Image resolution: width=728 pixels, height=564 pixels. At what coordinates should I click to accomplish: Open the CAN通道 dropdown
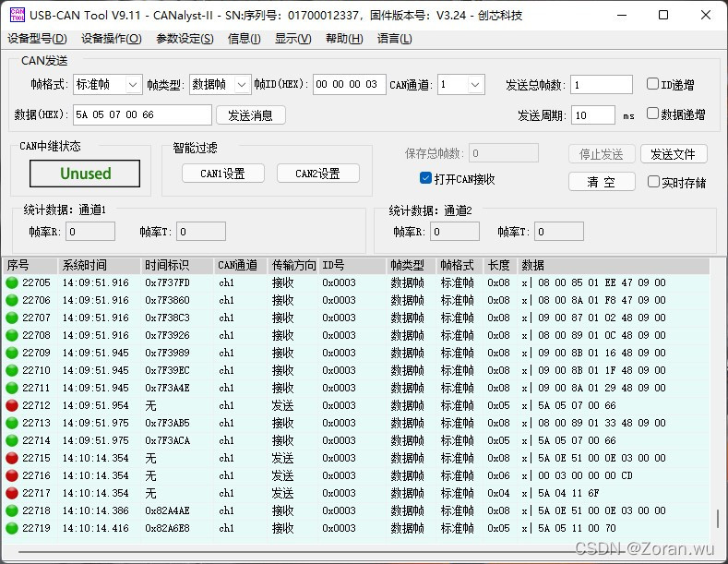(461, 85)
